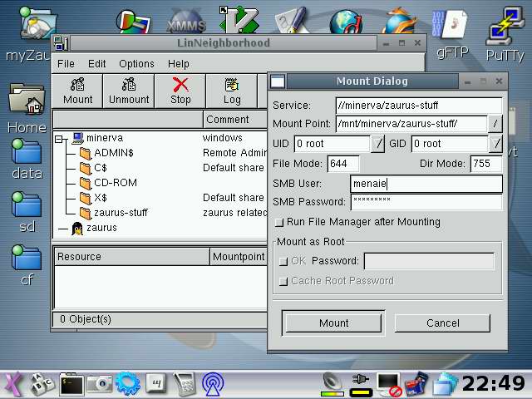Check the Cache Root Password option
The image size is (532, 399).
coord(283,281)
